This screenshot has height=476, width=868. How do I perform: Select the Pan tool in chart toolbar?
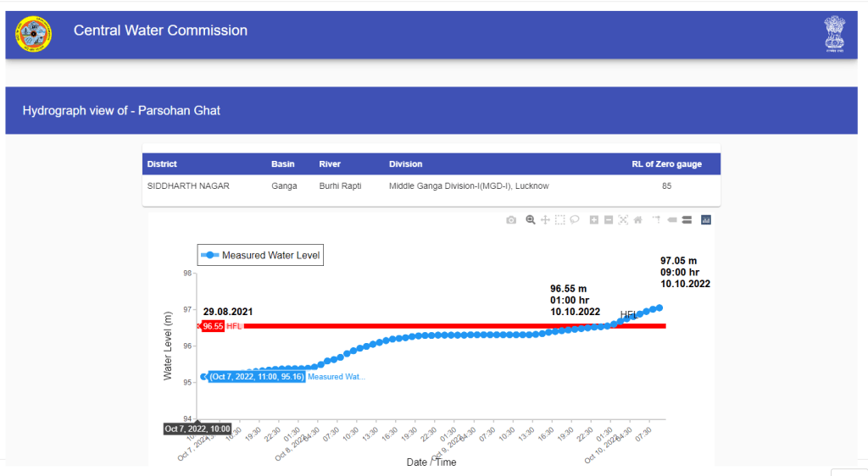545,220
